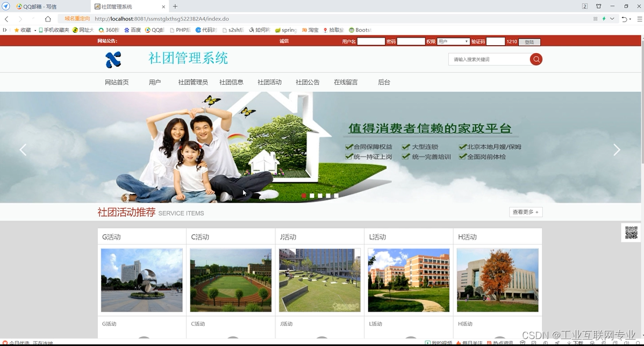The image size is (644, 346).
Task: Open the 权限 role dropdown
Action: [453, 41]
